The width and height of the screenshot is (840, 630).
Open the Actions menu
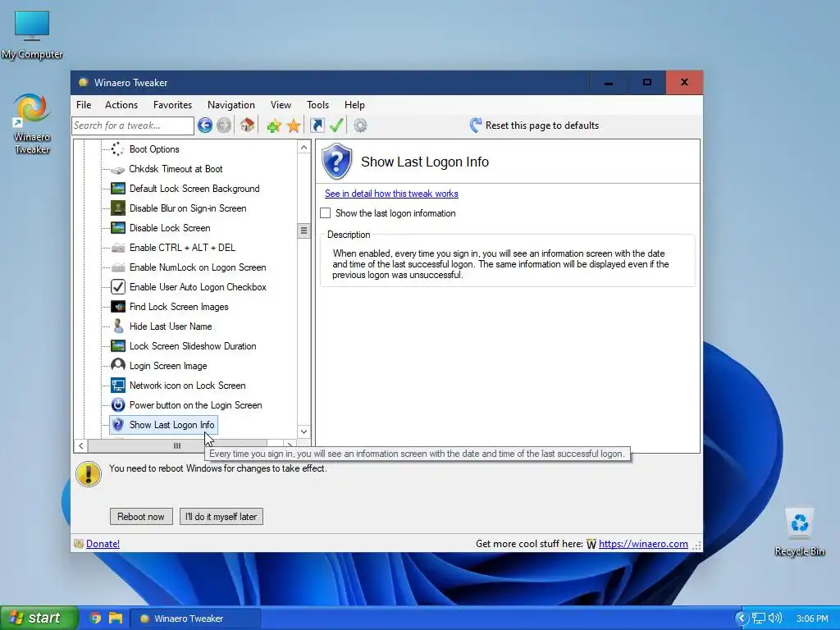[x=121, y=105]
